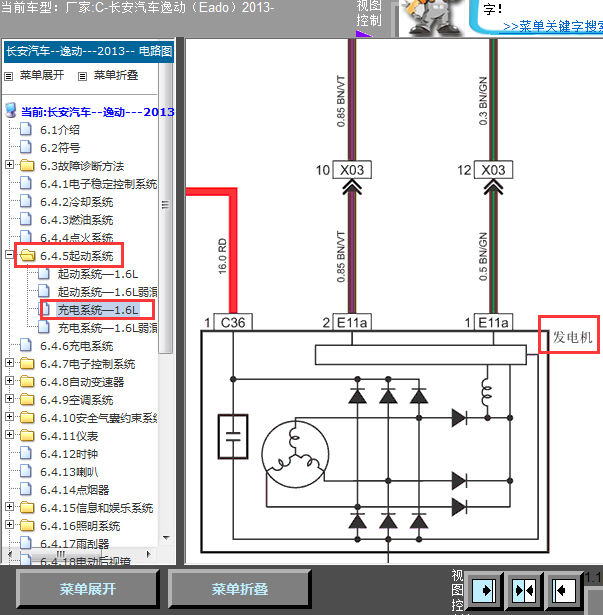Click the folder icon of 6.4.16照明系统

tap(27, 526)
